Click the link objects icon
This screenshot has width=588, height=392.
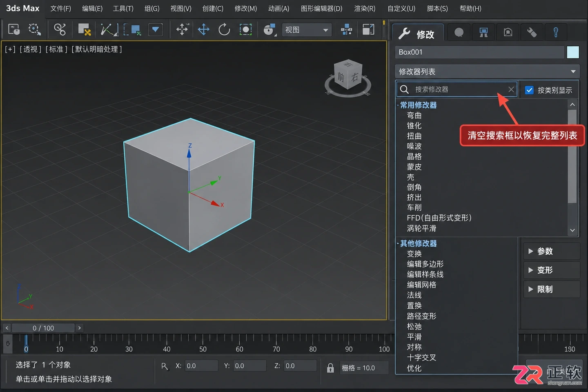click(60, 29)
